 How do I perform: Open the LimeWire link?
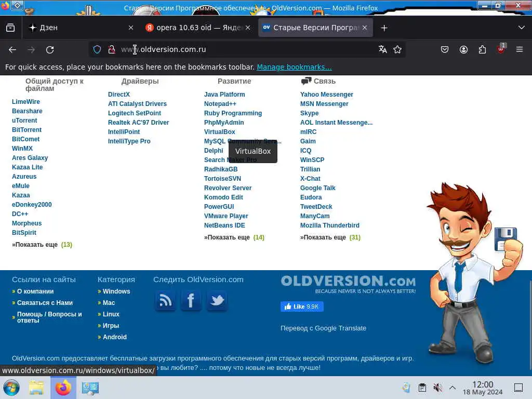tap(26, 102)
